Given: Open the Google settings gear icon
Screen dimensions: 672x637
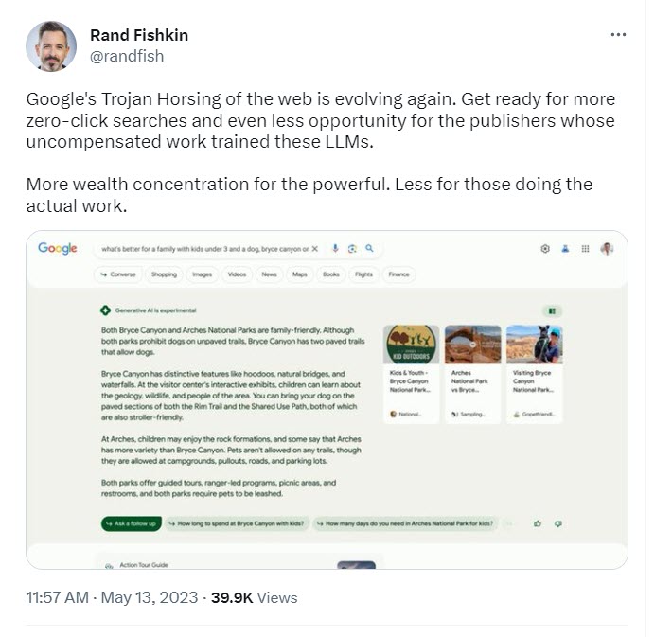Looking at the screenshot, I should (x=545, y=249).
